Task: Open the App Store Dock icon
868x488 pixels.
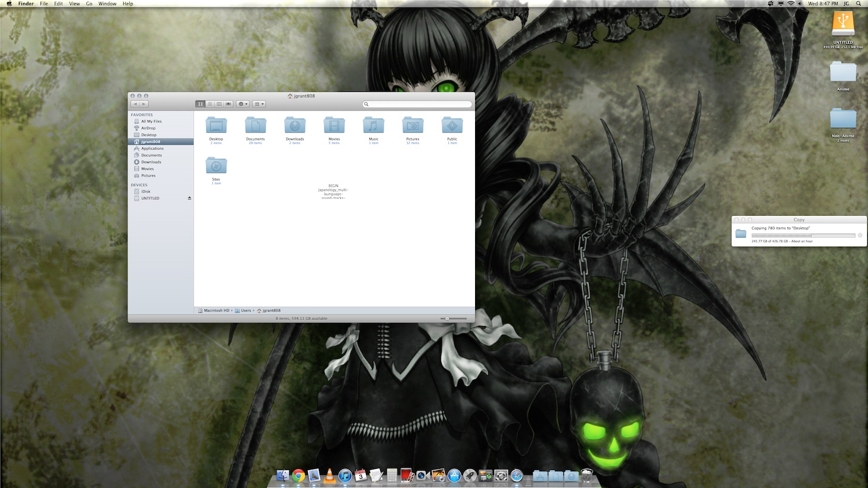Action: (454, 475)
